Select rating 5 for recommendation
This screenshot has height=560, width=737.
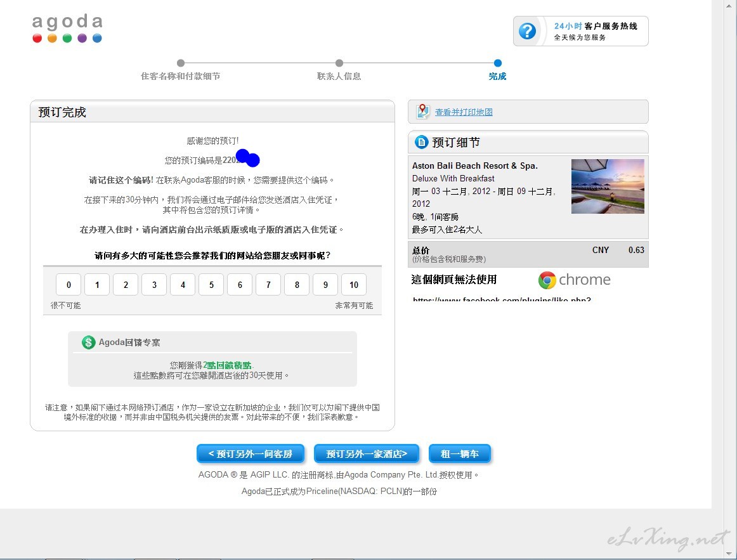211,285
